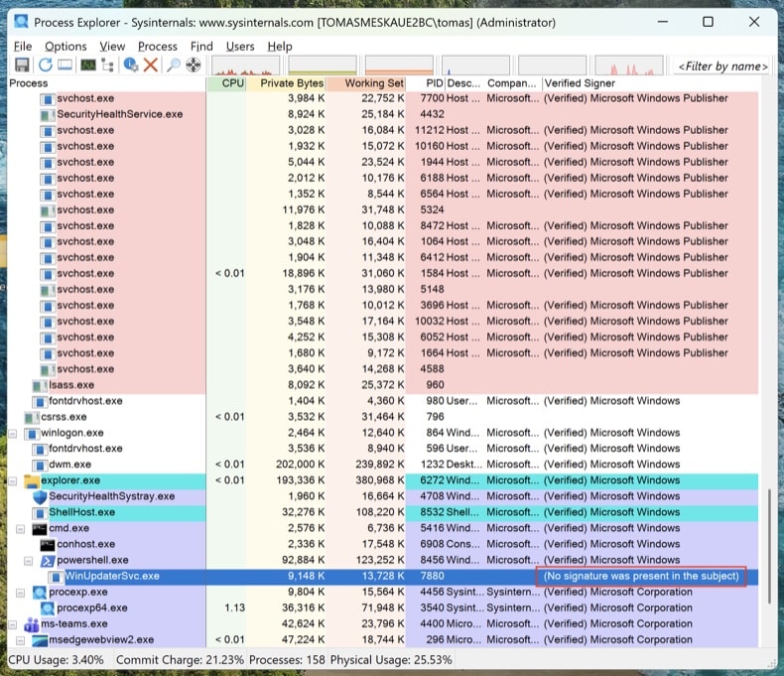Image resolution: width=784 pixels, height=676 pixels.
Task: Click the monitor window toolbar icon
Action: click(65, 65)
